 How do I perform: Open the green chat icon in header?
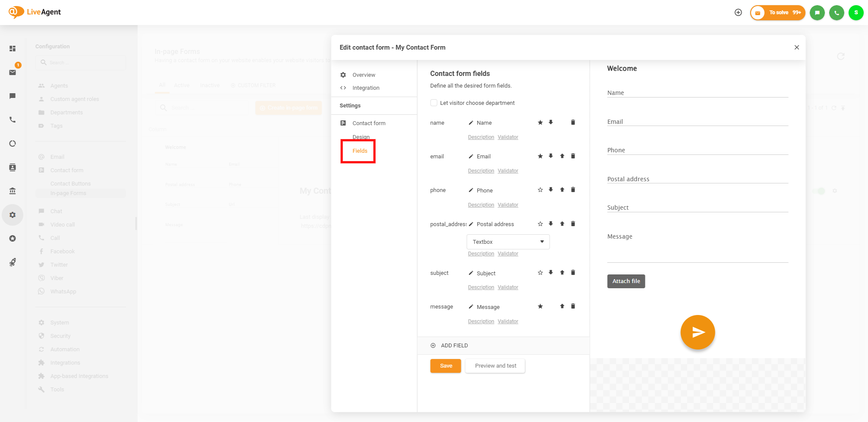pyautogui.click(x=817, y=13)
